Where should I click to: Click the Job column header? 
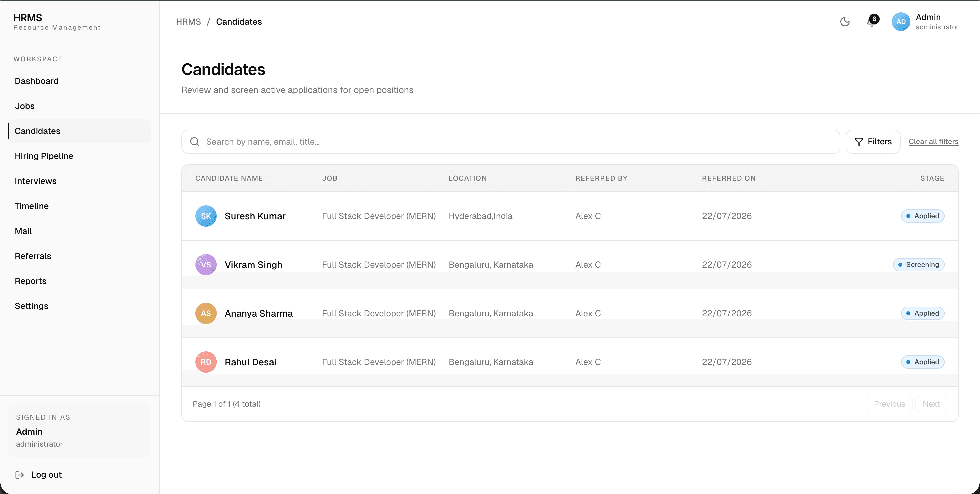[x=330, y=178]
